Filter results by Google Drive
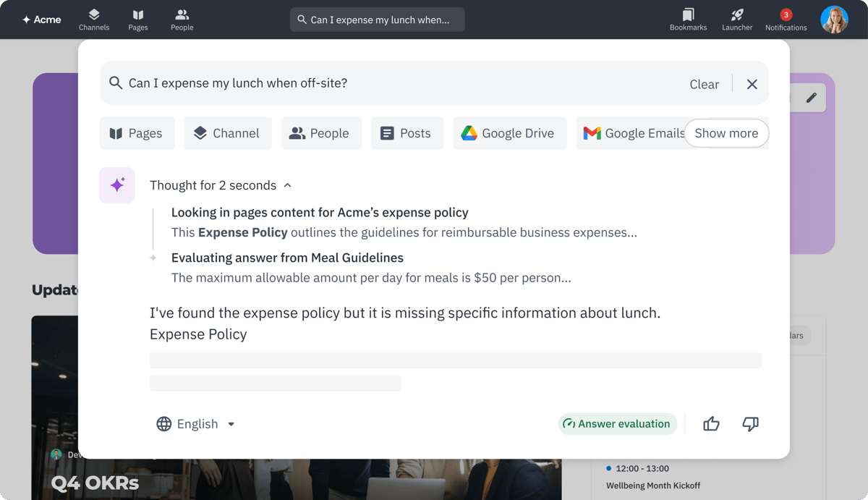Viewport: 868px width, 500px height. click(x=508, y=133)
